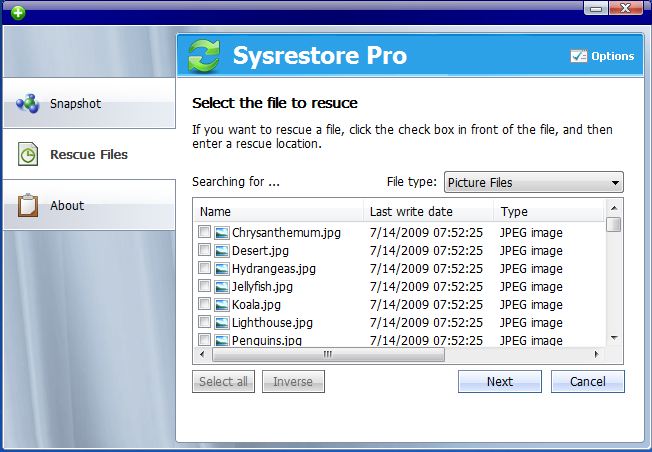
Task: Click the Next button
Action: [500, 381]
